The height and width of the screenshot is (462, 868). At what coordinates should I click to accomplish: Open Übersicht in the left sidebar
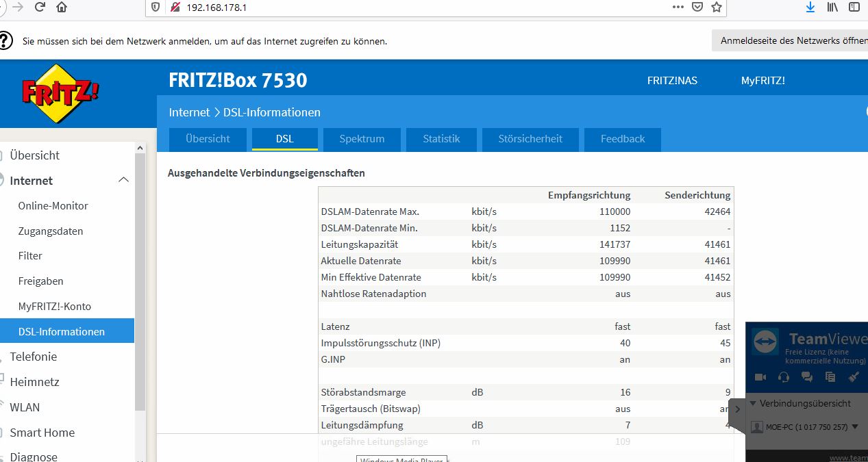click(34, 155)
